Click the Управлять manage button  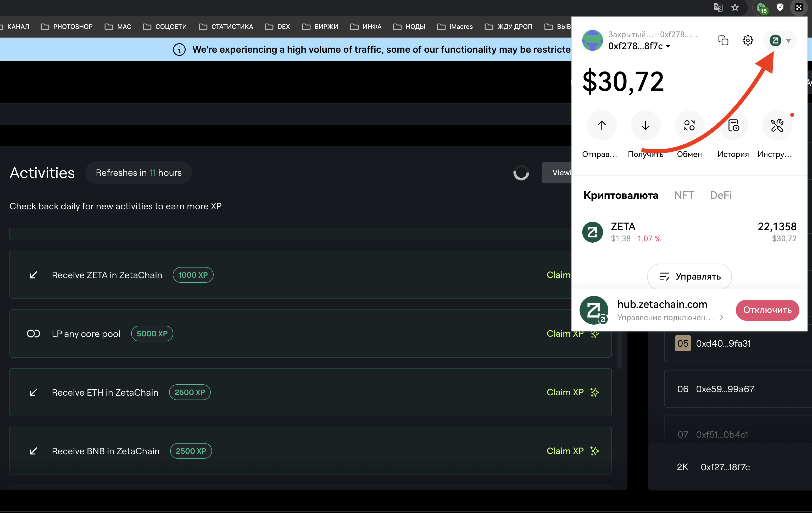[689, 276]
